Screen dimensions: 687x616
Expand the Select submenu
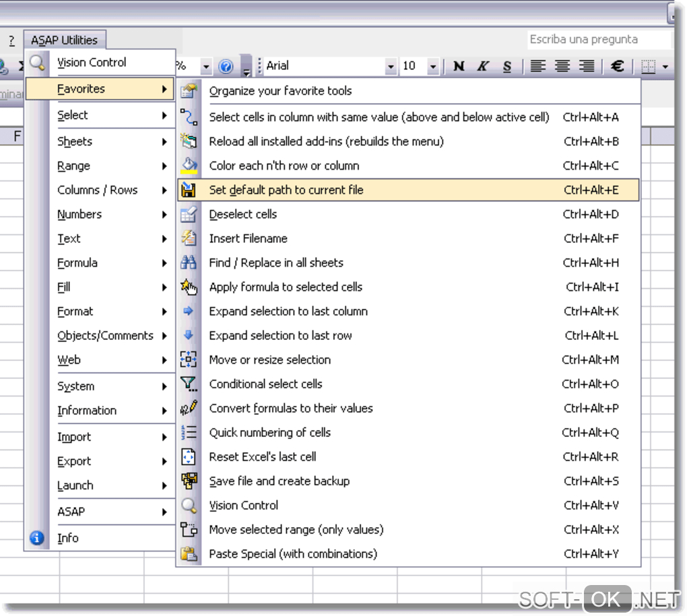101,115
